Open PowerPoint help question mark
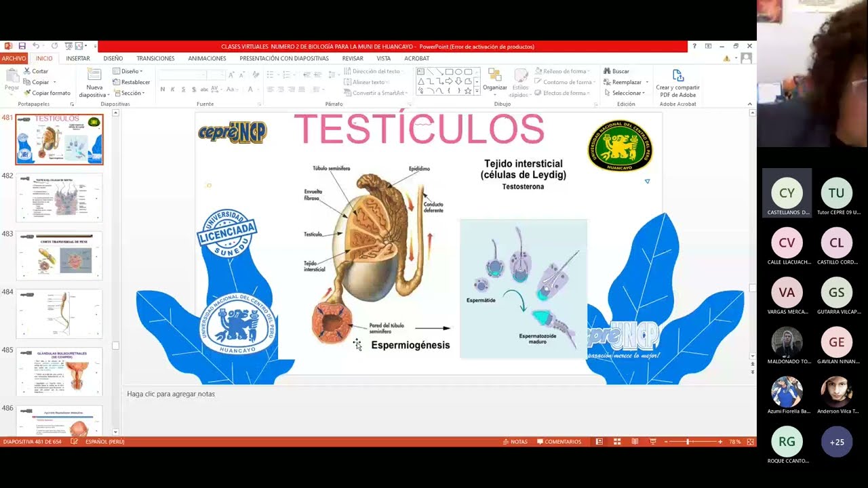The height and width of the screenshot is (488, 868). pyautogui.click(x=694, y=46)
